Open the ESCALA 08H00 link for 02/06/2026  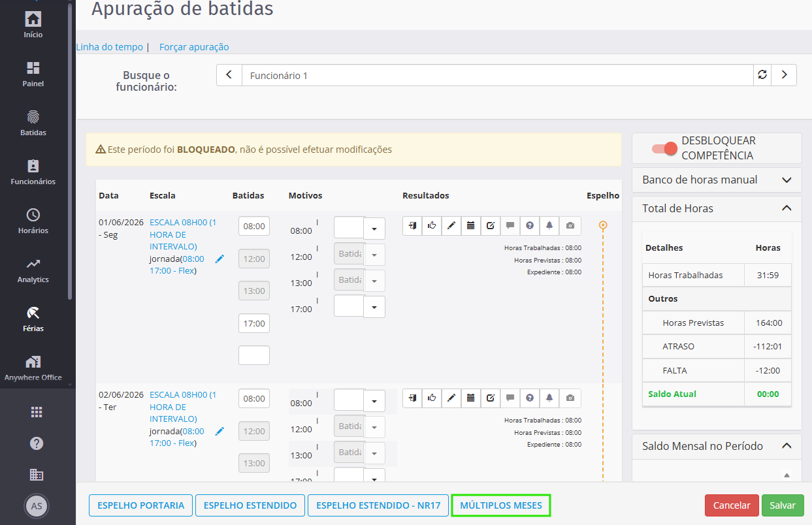click(182, 407)
